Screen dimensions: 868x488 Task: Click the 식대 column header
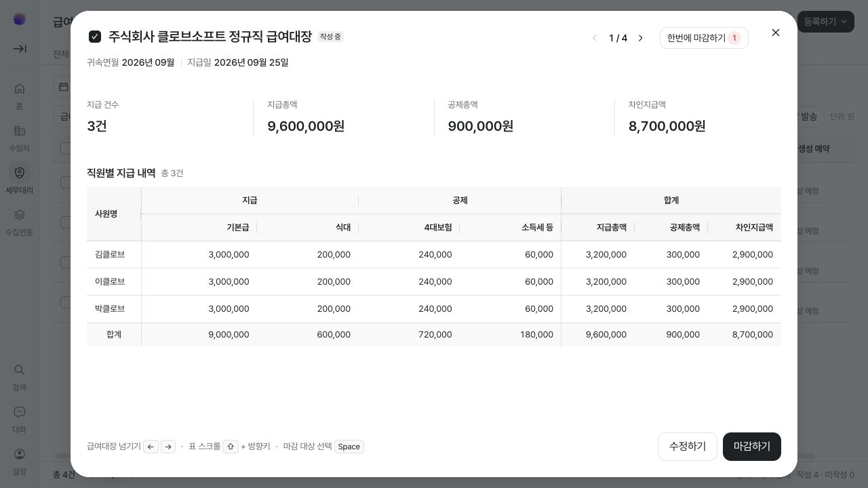(307, 228)
